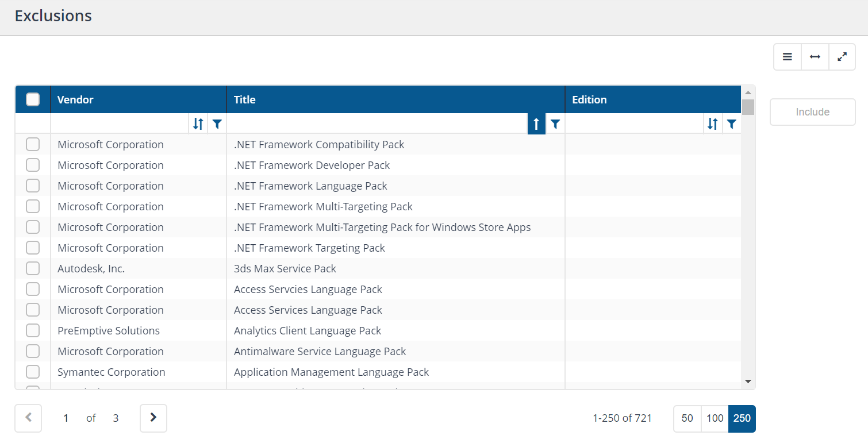The width and height of the screenshot is (868, 443).
Task: Go to next page arrow
Action: pyautogui.click(x=153, y=418)
